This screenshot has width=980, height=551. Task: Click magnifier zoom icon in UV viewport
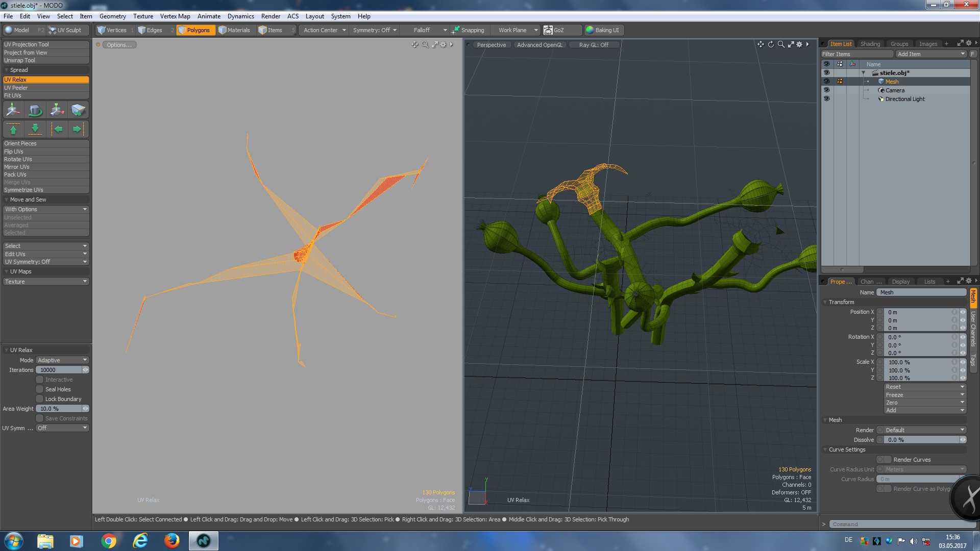coord(425,45)
